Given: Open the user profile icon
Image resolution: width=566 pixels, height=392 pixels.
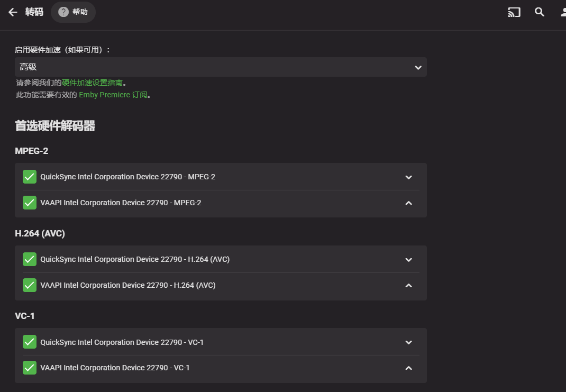Looking at the screenshot, I should click(563, 12).
